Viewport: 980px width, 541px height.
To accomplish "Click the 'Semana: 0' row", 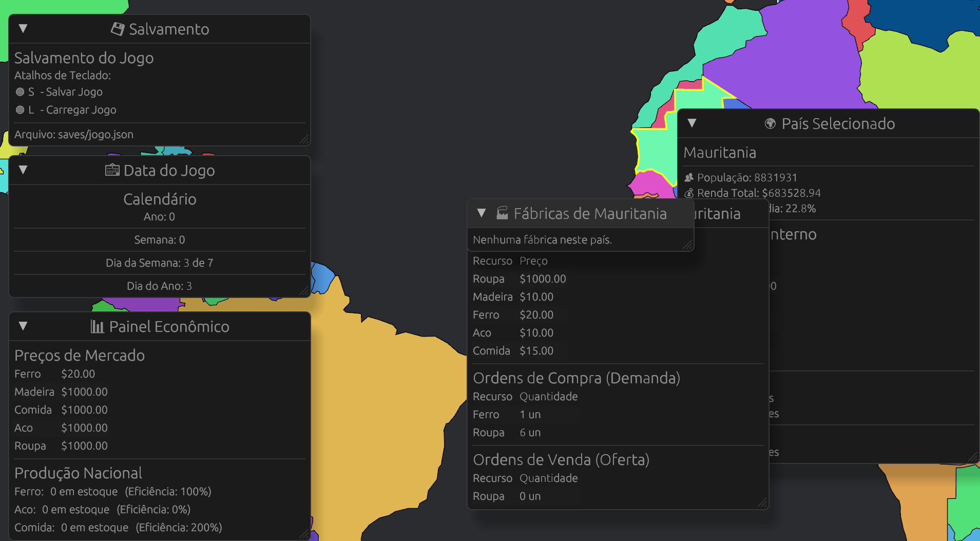I will pos(160,240).
